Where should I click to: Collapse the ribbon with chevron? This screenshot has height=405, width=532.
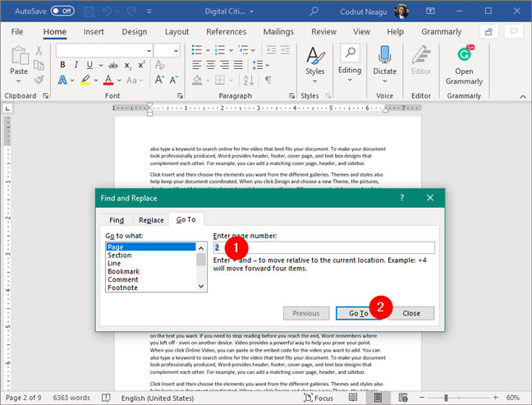523,97
